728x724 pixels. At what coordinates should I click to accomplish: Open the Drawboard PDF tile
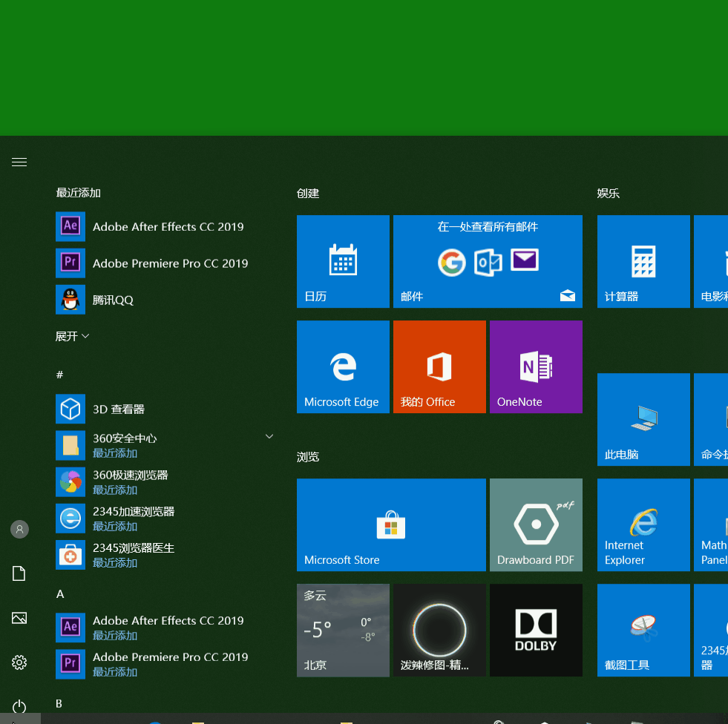536,525
